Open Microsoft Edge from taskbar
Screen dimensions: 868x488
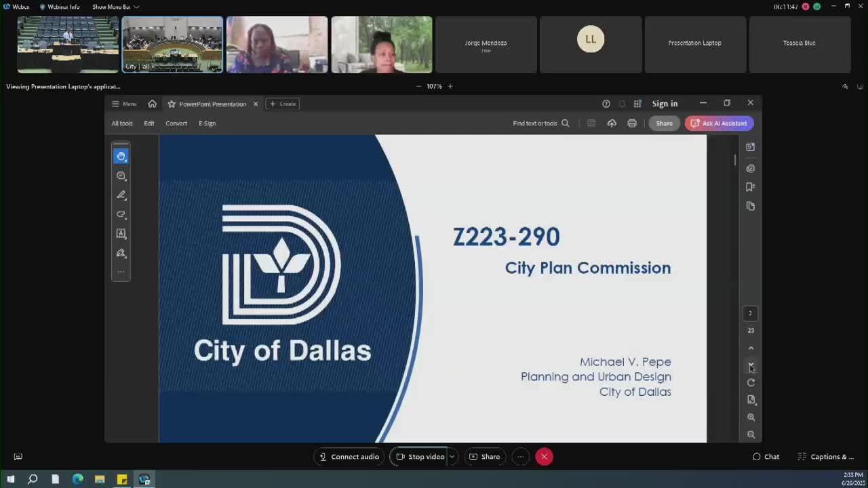click(x=77, y=480)
